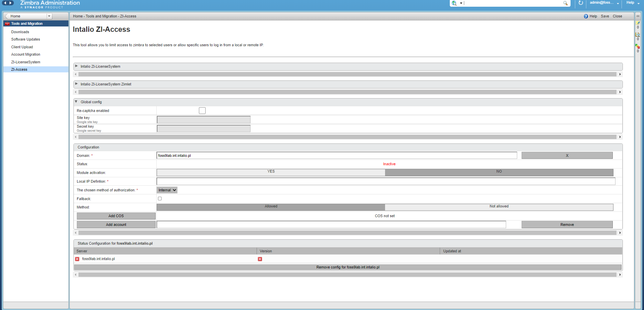This screenshot has height=310, width=644.
Task: Expand the Intalio ZI-LicenseSystem Zimlet section
Action: coord(76,84)
